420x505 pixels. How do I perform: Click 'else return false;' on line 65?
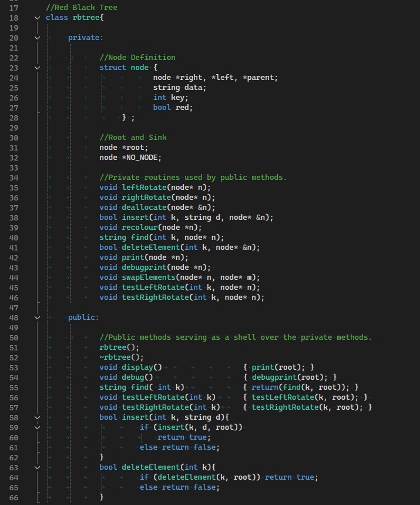pos(180,487)
